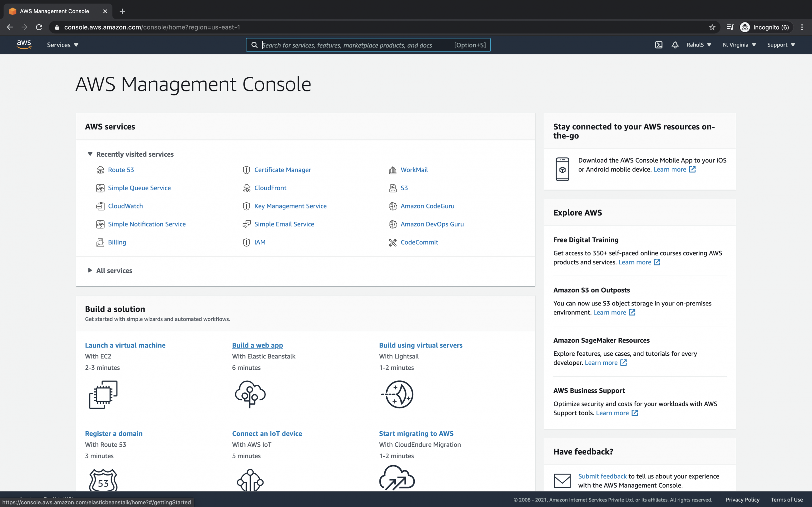Click the AWS home logo
The width and height of the screenshot is (812, 507).
[23, 44]
